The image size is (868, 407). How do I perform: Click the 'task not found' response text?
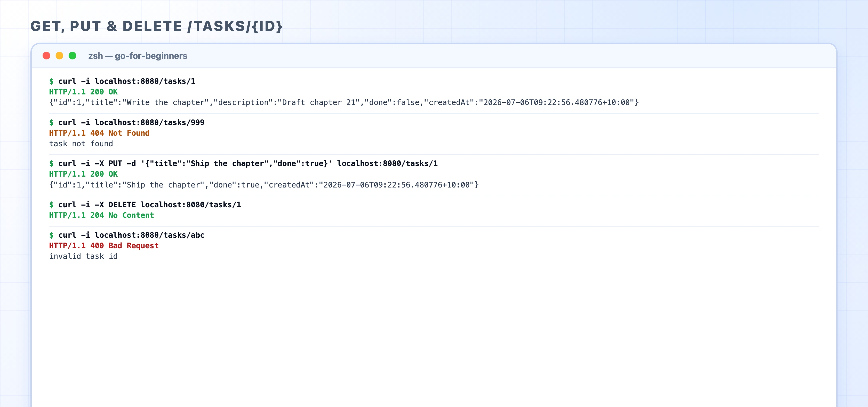point(81,144)
